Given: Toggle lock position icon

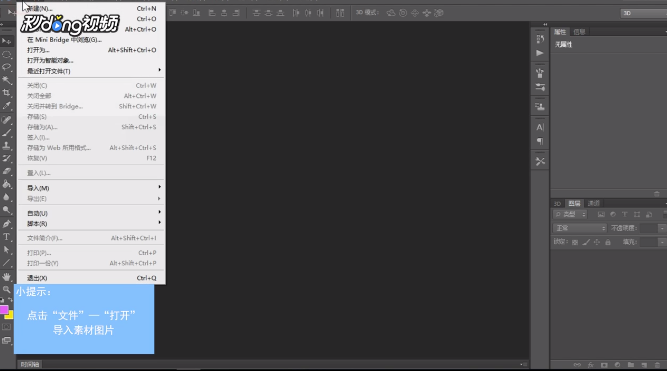Looking at the screenshot, I should click(x=597, y=242).
